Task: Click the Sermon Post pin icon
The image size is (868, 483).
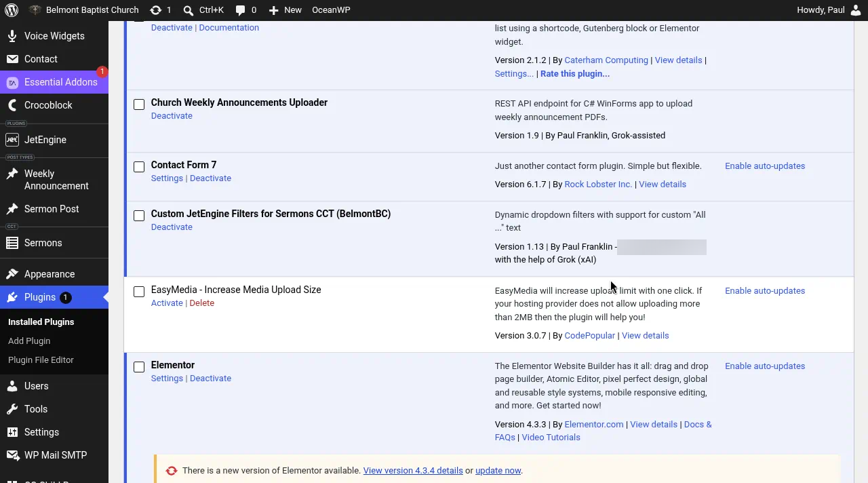Action: 12,209
